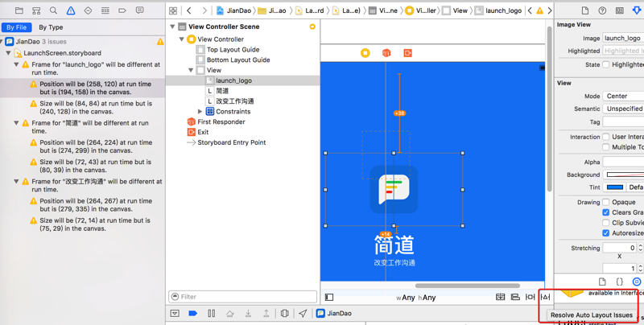Click the First Responder cube dock icon
This screenshot has height=325, width=644.
pyautogui.click(x=386, y=53)
